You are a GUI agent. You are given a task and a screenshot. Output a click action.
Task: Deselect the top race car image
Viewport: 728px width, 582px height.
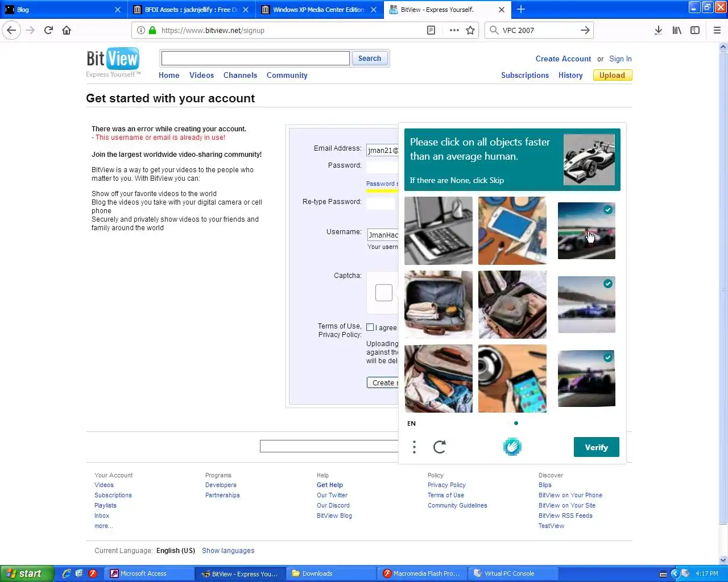point(586,231)
